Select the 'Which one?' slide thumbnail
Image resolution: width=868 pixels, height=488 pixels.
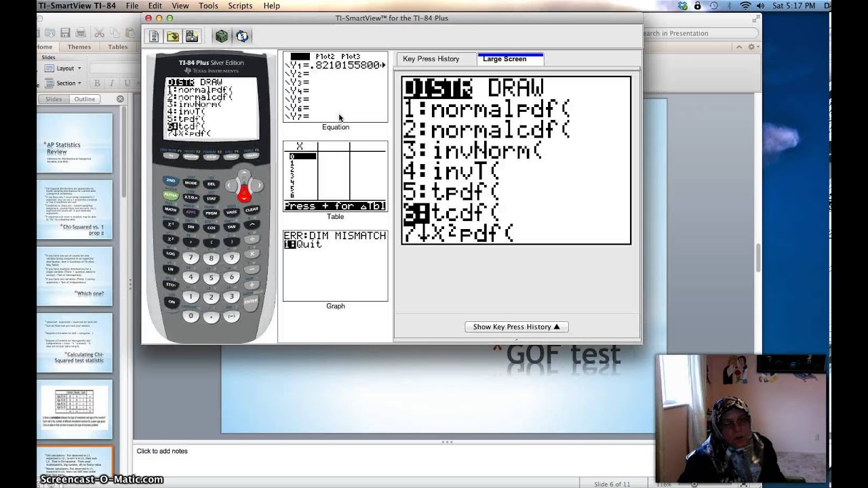pyautogui.click(x=75, y=276)
